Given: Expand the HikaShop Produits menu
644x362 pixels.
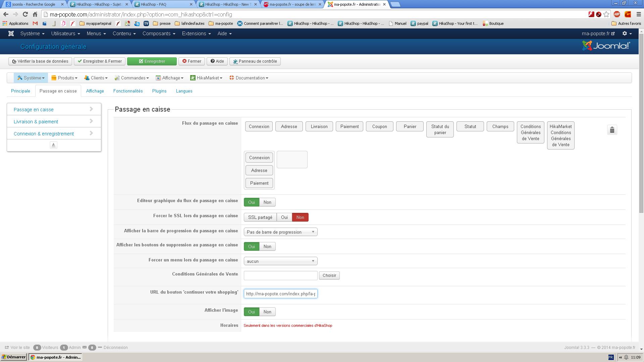Looking at the screenshot, I should pyautogui.click(x=64, y=78).
